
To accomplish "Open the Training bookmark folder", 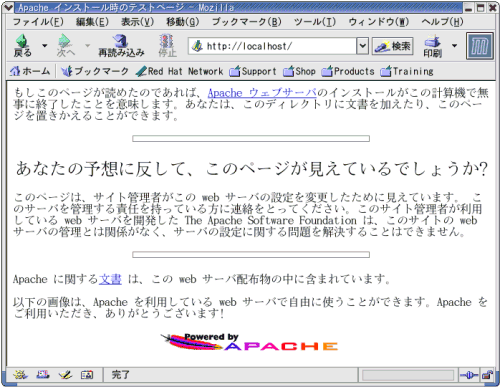I will coord(407,71).
